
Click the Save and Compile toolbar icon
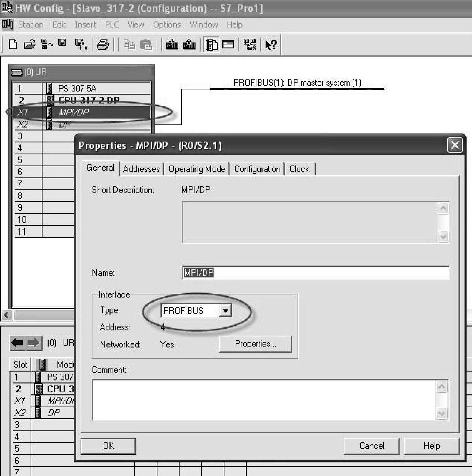click(81, 45)
